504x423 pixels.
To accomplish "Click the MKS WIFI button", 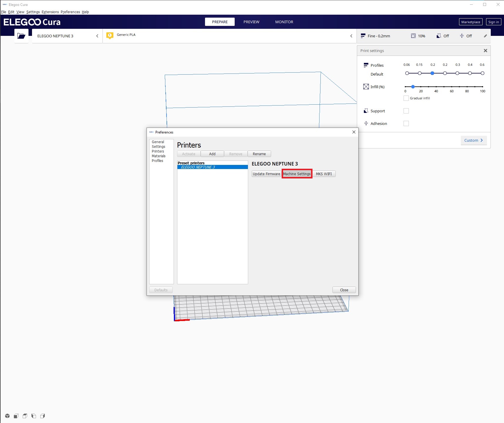I will tap(324, 174).
